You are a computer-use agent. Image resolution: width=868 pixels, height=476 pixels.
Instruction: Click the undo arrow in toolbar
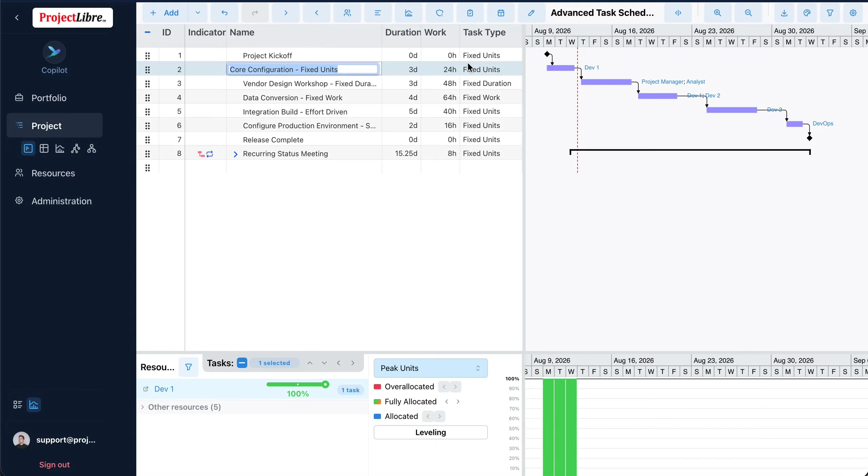pyautogui.click(x=224, y=13)
